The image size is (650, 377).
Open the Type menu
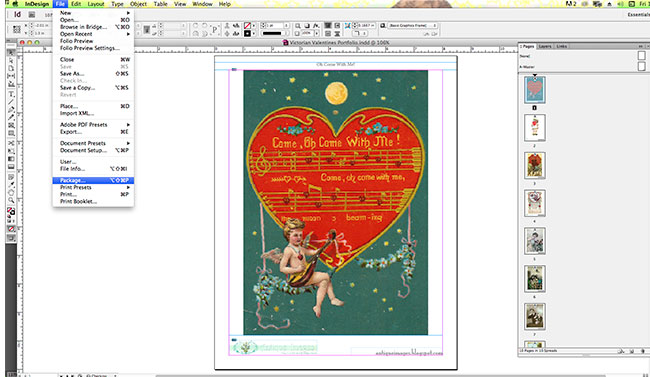click(117, 4)
